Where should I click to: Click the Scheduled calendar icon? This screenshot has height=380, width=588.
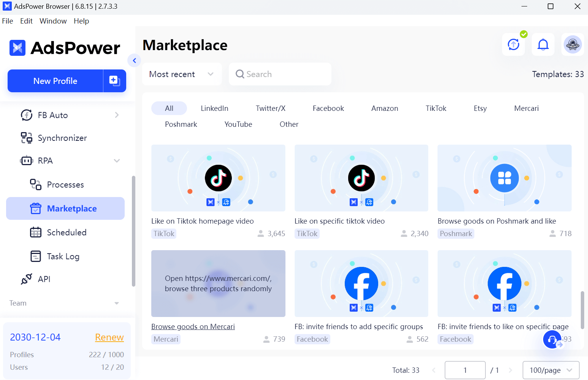[x=36, y=232]
